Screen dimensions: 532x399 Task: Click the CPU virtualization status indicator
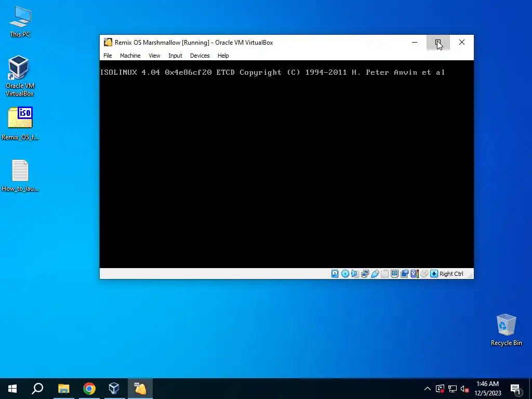415,274
